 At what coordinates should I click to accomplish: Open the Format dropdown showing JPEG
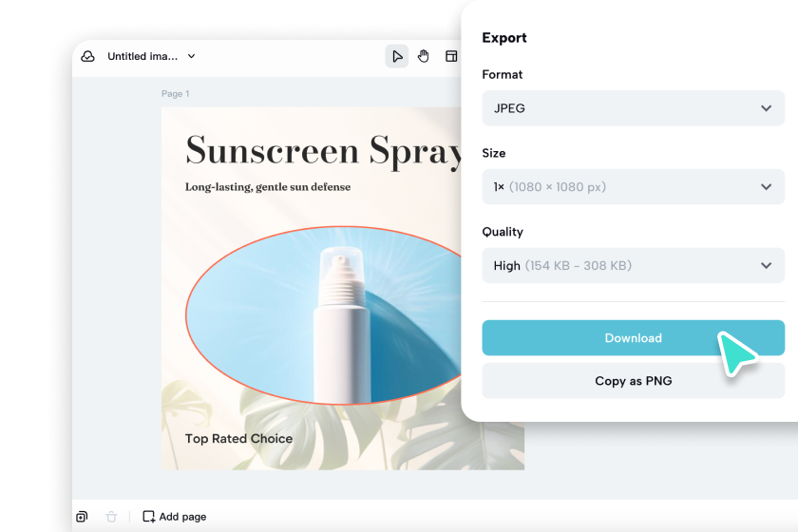tap(633, 108)
